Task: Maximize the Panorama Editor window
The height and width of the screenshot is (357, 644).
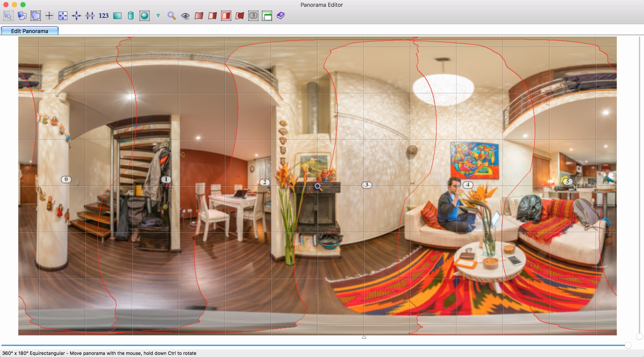Action: [x=23, y=4]
